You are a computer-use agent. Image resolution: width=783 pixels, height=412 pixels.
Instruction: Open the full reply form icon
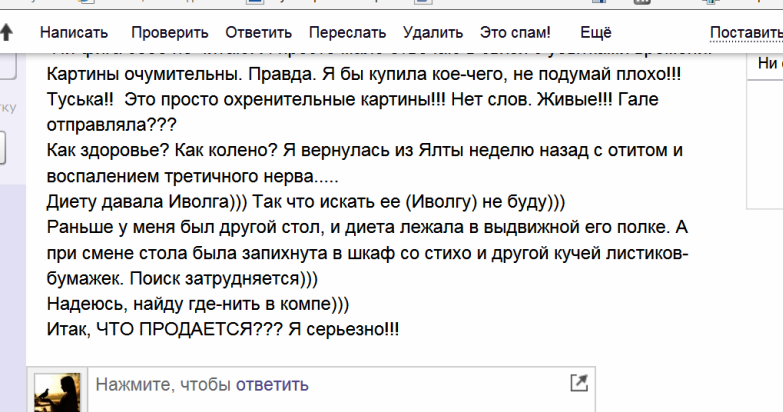[x=578, y=382]
